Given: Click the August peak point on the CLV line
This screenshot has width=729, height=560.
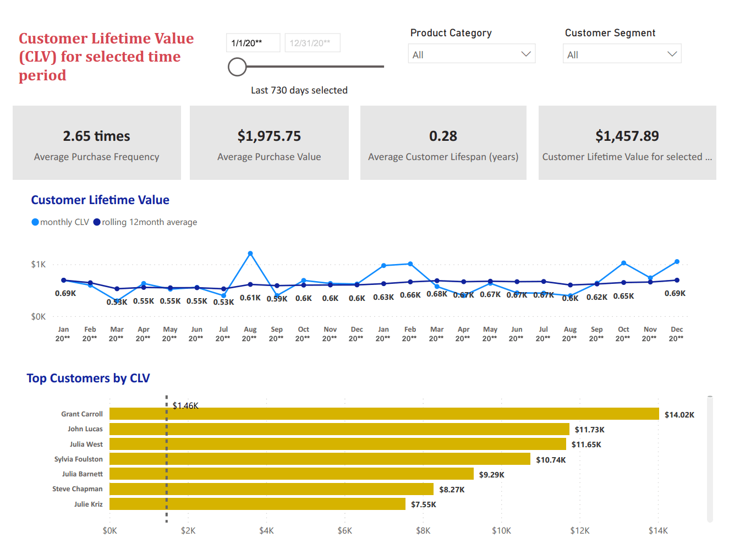Looking at the screenshot, I should coord(250,253).
